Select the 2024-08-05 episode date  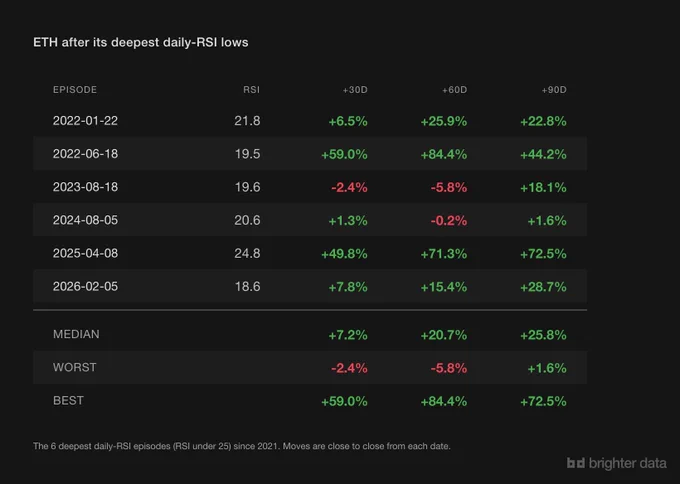[x=85, y=220]
